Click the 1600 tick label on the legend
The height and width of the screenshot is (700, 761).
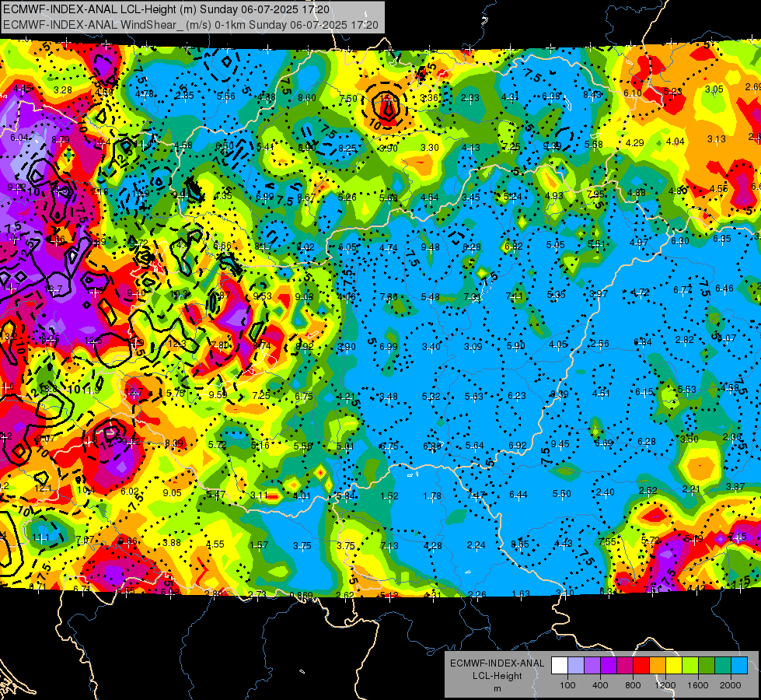click(x=698, y=685)
